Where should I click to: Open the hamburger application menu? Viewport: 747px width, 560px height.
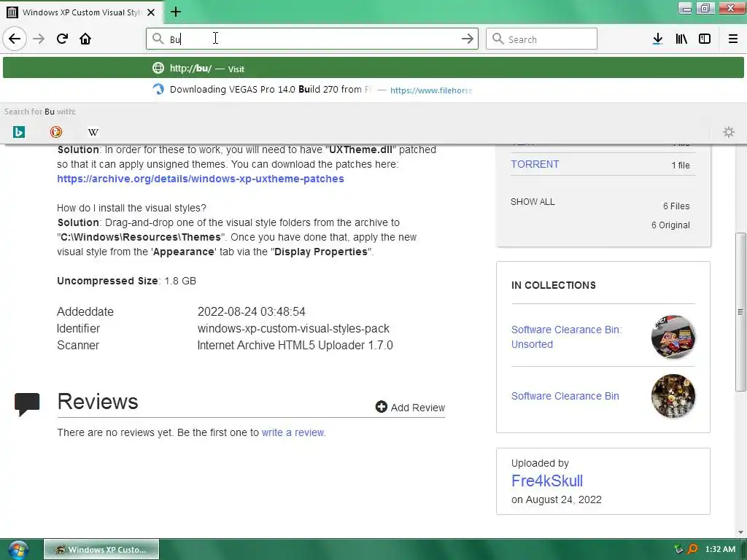tap(733, 39)
